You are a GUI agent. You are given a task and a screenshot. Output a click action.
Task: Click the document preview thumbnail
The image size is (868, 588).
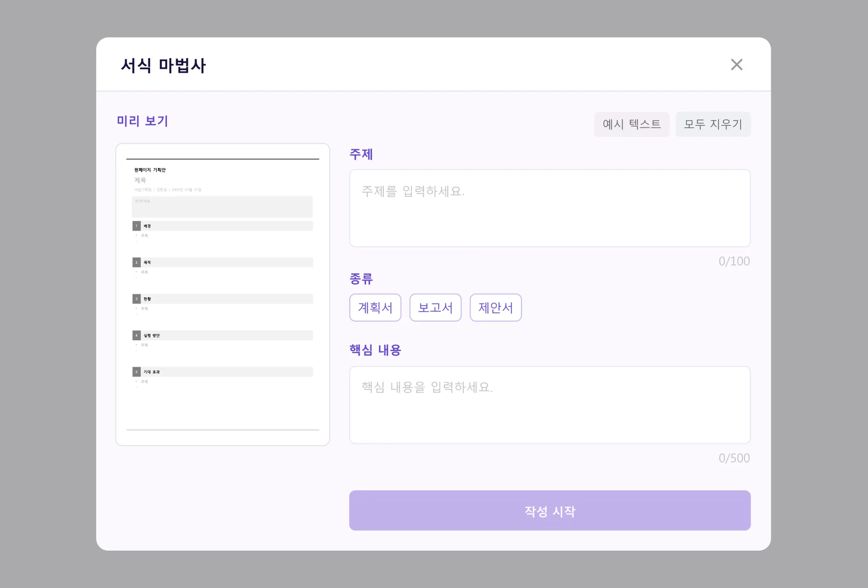coord(223,294)
